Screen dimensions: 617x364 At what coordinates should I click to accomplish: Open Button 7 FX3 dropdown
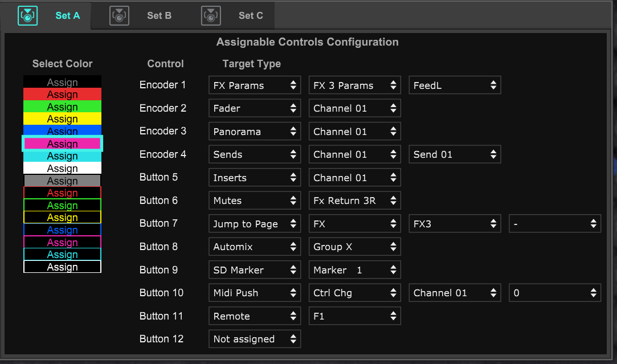(x=455, y=223)
